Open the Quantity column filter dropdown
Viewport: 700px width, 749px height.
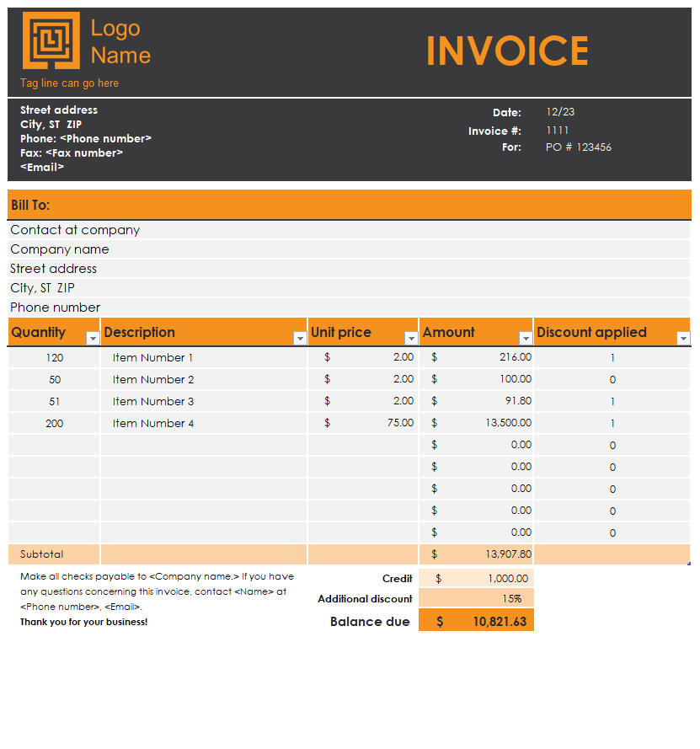(93, 338)
